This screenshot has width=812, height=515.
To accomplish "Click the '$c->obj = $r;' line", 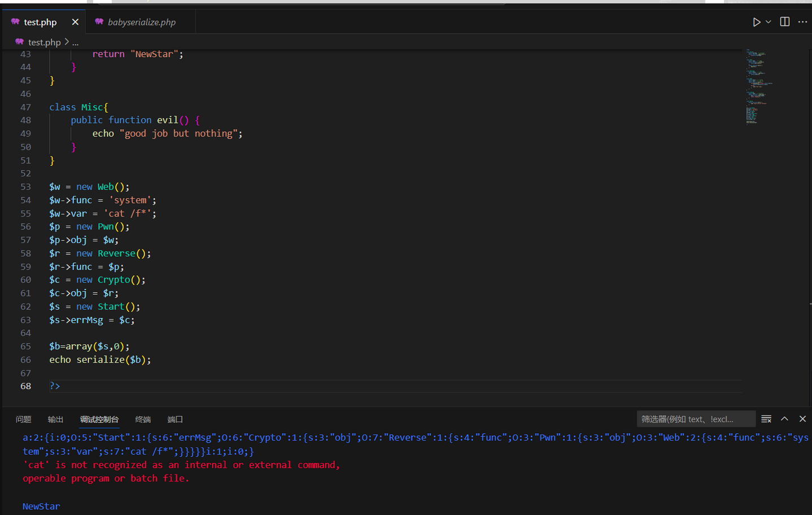I will (84, 293).
